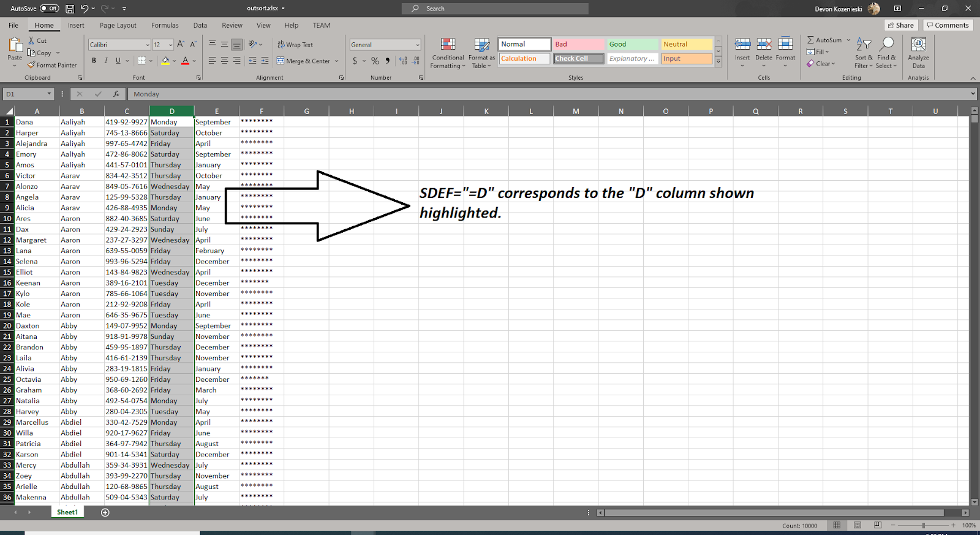Viewport: 980px width, 535px height.
Task: Click the Copy command
Action: [40, 53]
